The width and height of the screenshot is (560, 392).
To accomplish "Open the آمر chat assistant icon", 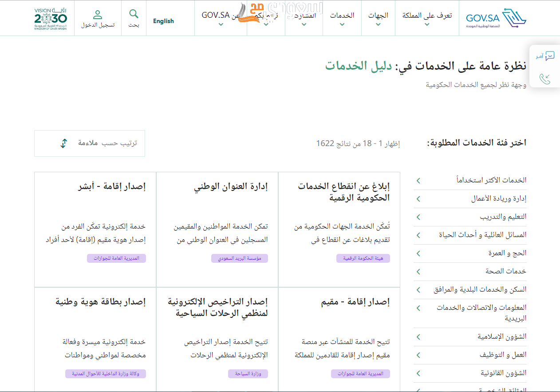I will pyautogui.click(x=545, y=56).
